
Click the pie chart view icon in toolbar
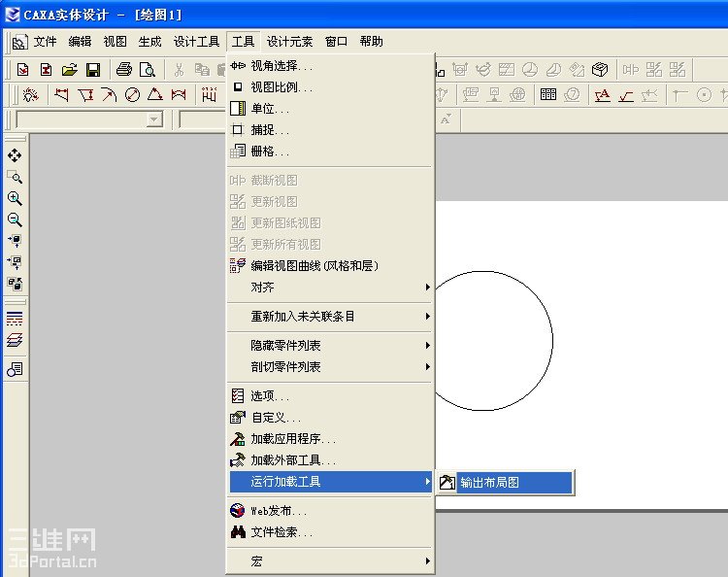(530, 70)
